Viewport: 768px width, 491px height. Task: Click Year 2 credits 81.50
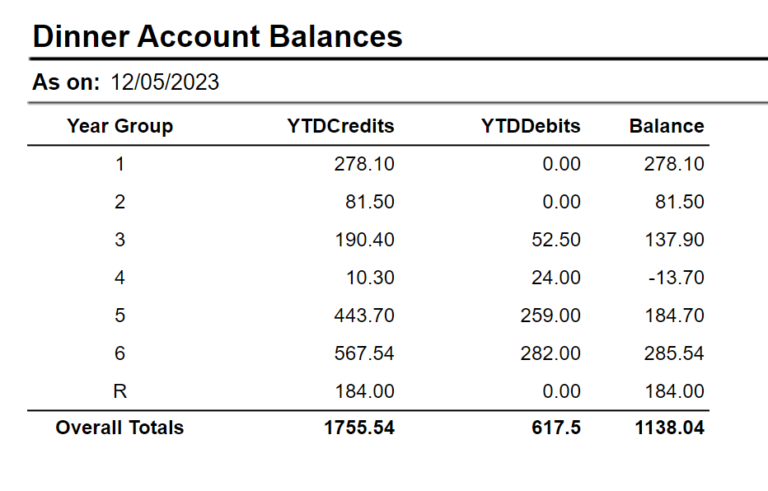tap(370, 202)
